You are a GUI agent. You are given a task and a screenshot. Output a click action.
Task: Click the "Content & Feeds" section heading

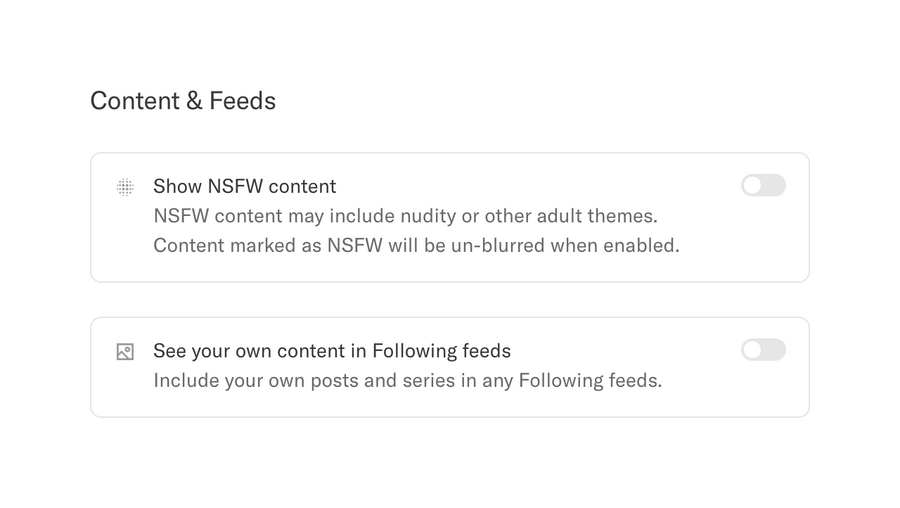tap(183, 101)
